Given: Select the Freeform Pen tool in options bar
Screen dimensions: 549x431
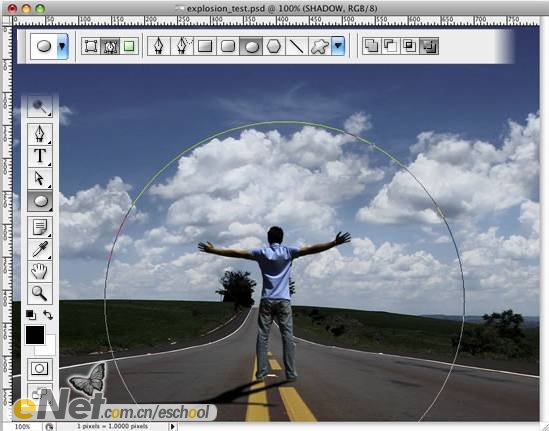Looking at the screenshot, I should (182, 46).
